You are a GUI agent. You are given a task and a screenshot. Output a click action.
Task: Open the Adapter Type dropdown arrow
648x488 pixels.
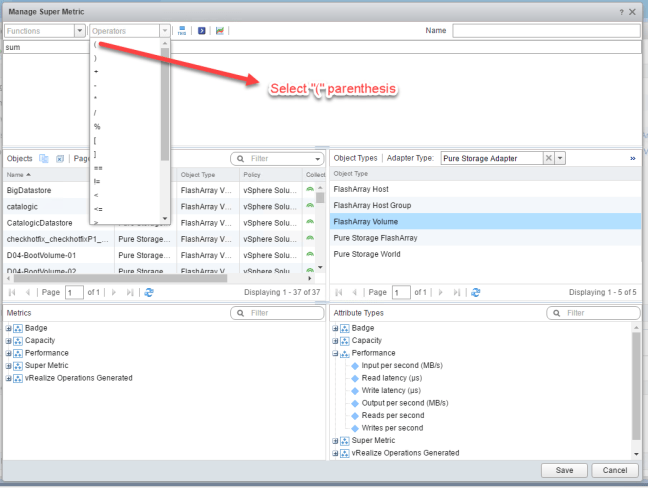[561, 158]
